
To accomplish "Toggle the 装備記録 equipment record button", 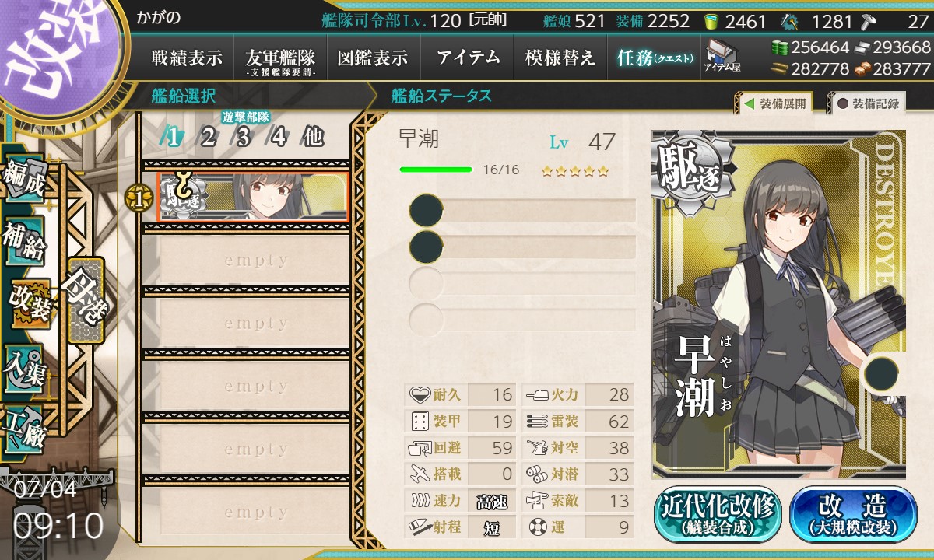I will coord(866,103).
